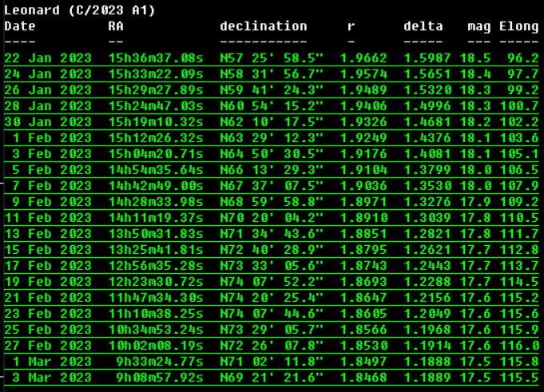Click the Elong column header
The height and width of the screenshot is (392, 544).
(519, 26)
